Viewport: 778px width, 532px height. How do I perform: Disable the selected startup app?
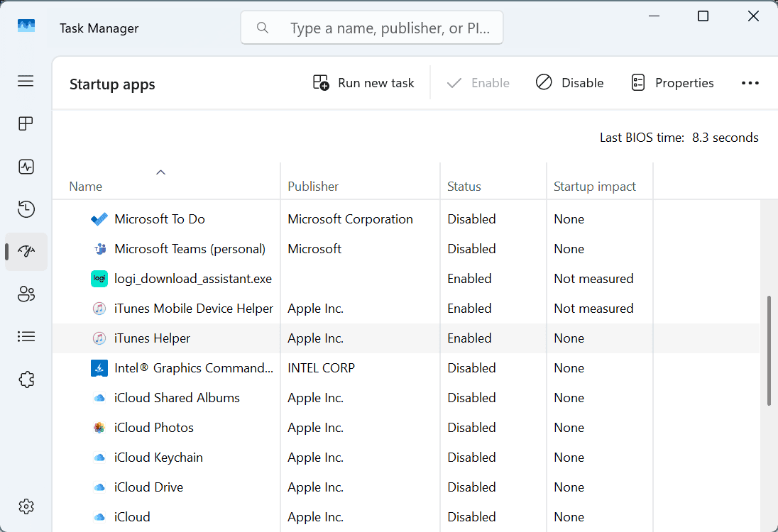tap(569, 83)
